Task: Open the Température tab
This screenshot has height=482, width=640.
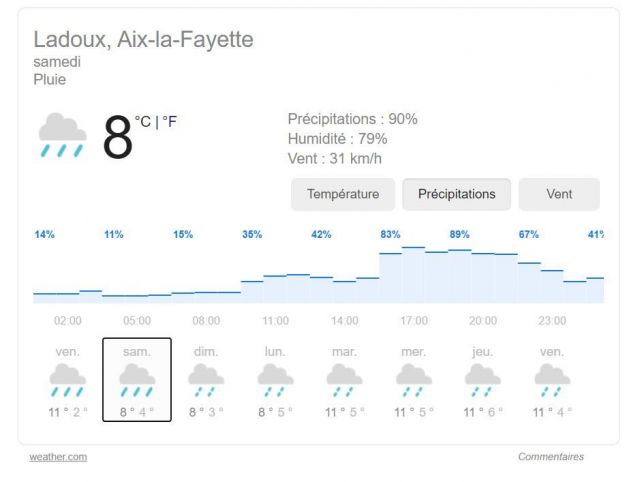Action: coord(343,194)
